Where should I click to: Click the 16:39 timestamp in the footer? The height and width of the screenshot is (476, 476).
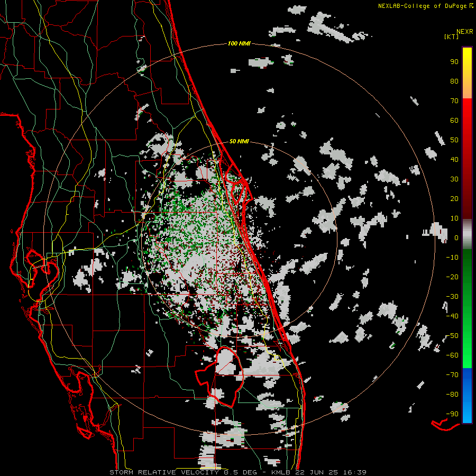click(355, 472)
